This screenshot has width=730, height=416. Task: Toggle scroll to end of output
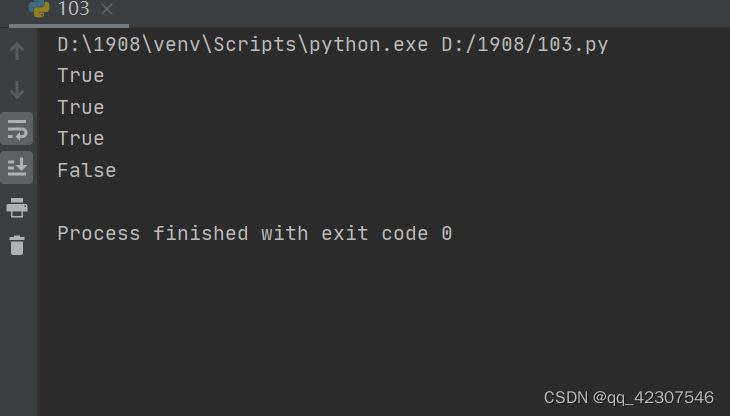(x=17, y=167)
